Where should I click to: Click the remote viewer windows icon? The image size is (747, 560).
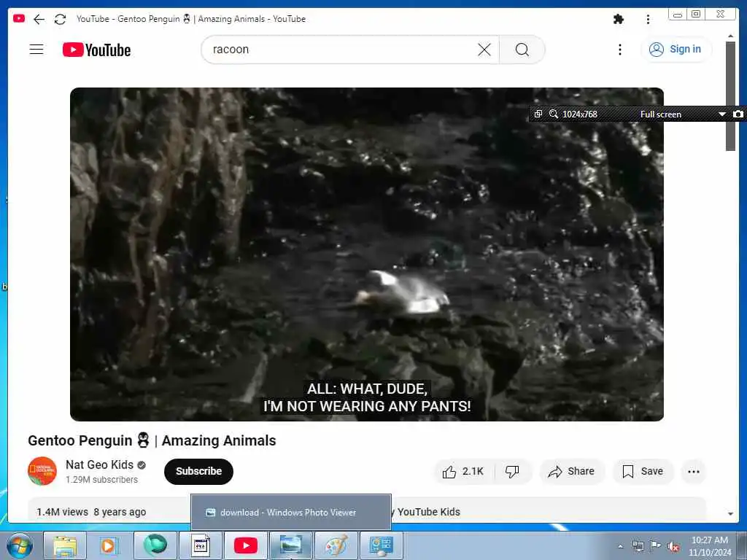(538, 114)
